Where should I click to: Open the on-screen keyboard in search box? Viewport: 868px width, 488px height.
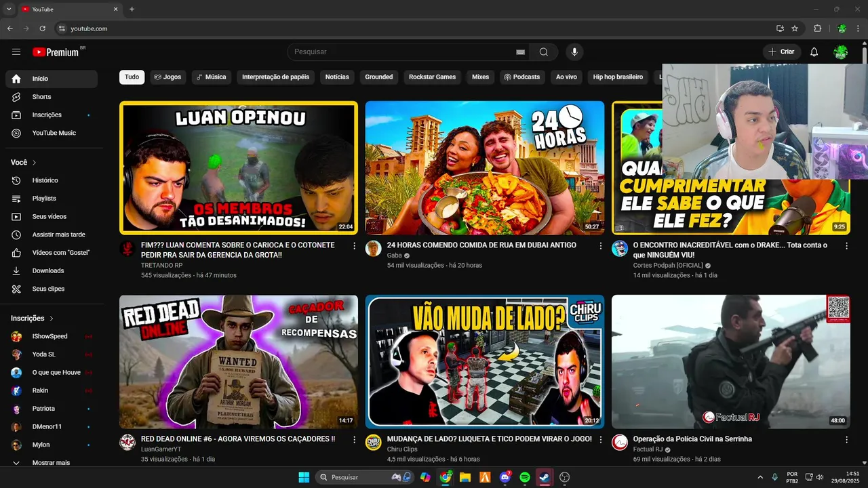click(521, 52)
